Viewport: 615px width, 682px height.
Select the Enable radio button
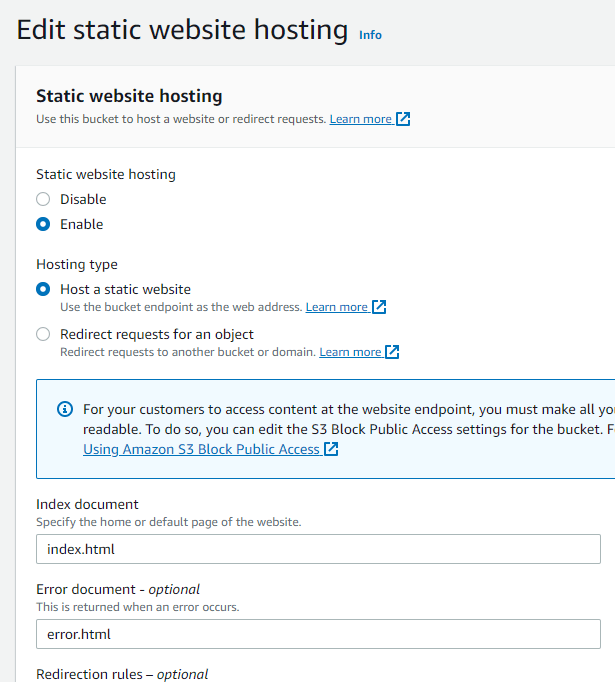click(43, 224)
